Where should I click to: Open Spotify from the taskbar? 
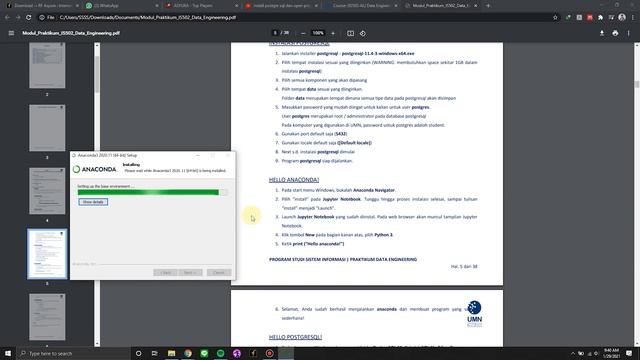[220, 353]
